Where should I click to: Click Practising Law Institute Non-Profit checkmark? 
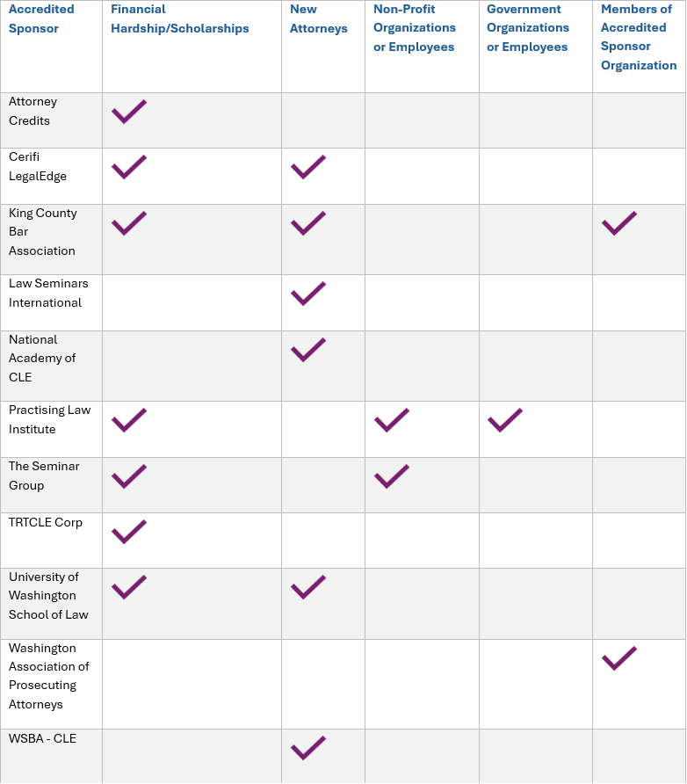(392, 420)
